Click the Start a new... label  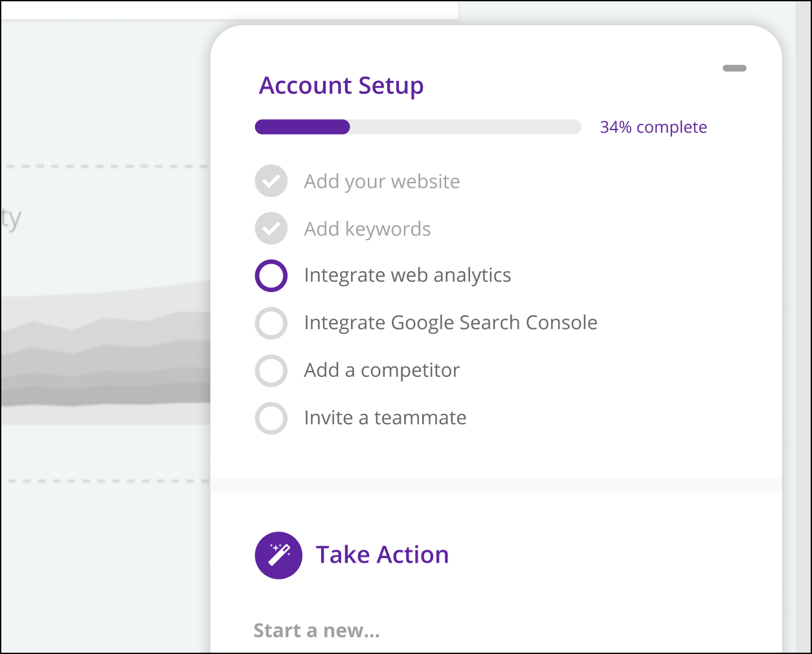tap(317, 631)
